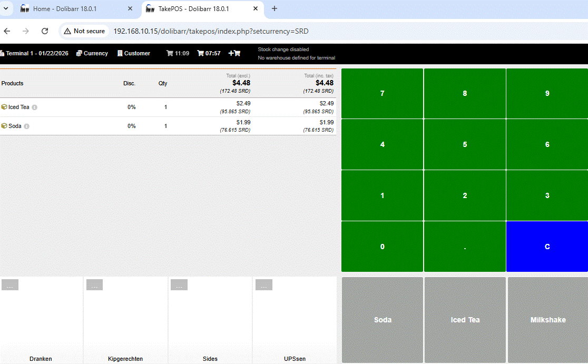
Task: Switch to the 11:09 cart invoice
Action: (x=178, y=53)
